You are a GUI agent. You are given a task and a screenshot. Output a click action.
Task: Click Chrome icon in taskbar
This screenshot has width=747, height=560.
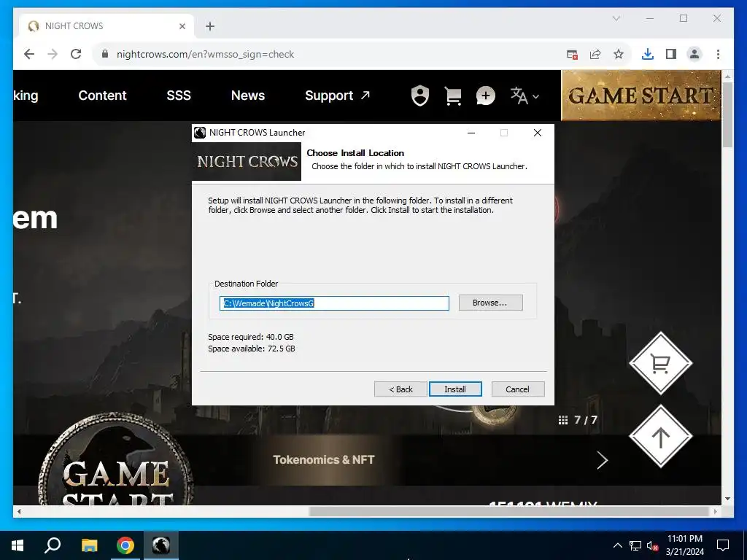[x=125, y=545]
